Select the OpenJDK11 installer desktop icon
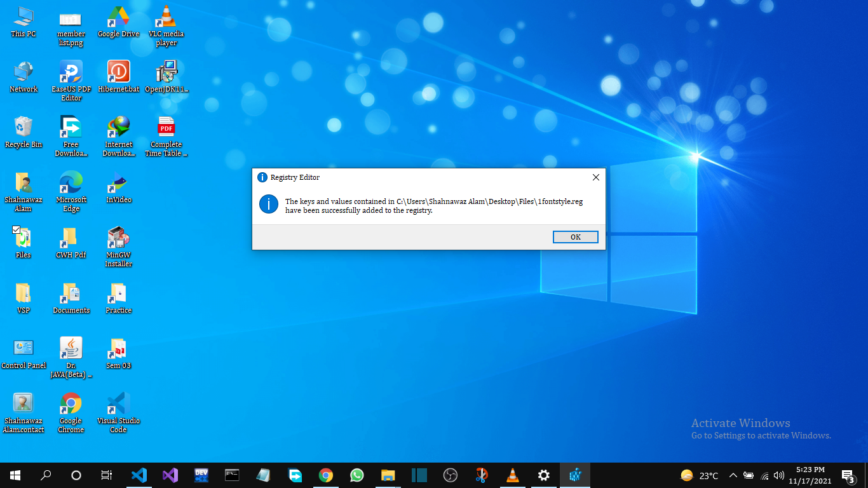Viewport: 868px width, 488px height. click(166, 78)
